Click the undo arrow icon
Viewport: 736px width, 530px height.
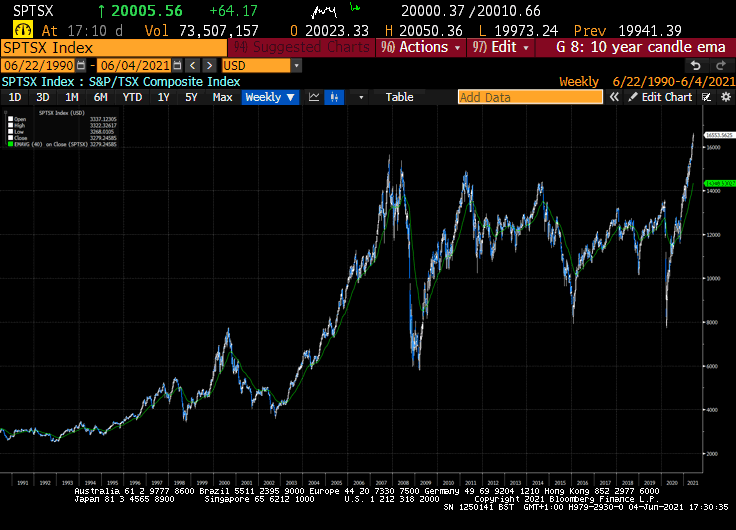tap(696, 66)
